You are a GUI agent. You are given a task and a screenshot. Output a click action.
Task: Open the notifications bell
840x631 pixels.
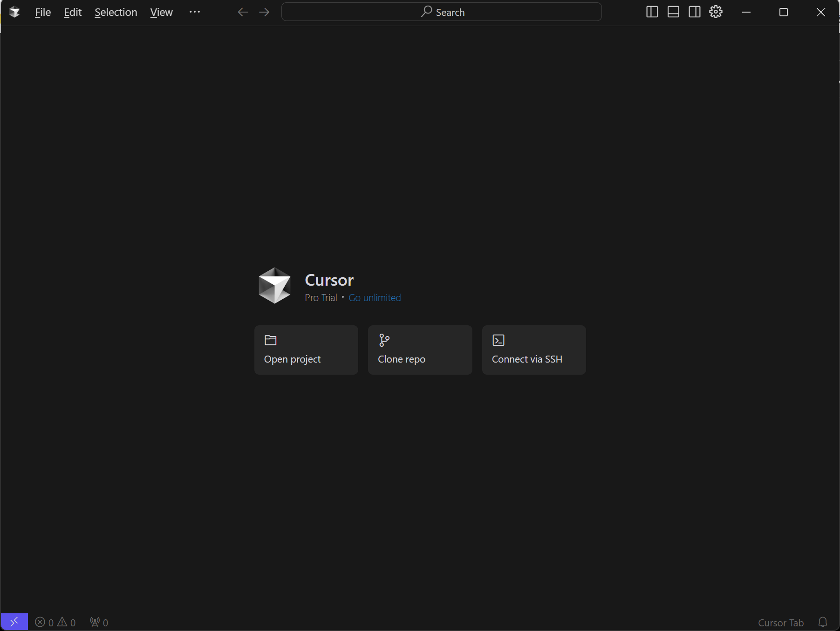[823, 622]
